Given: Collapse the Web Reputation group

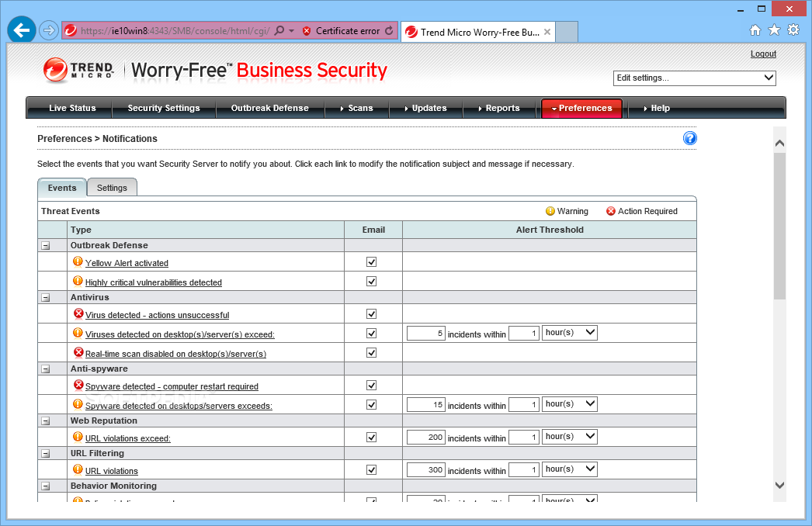Looking at the screenshot, I should 46,421.
